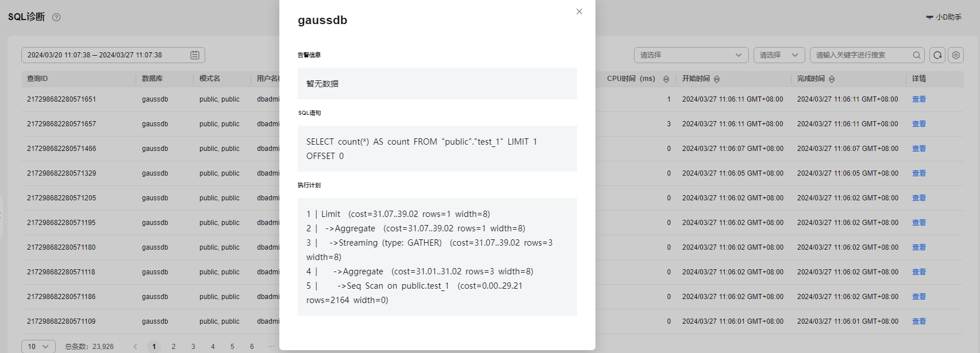Click the previous page arrow
980x353 pixels.
pyautogui.click(x=135, y=347)
